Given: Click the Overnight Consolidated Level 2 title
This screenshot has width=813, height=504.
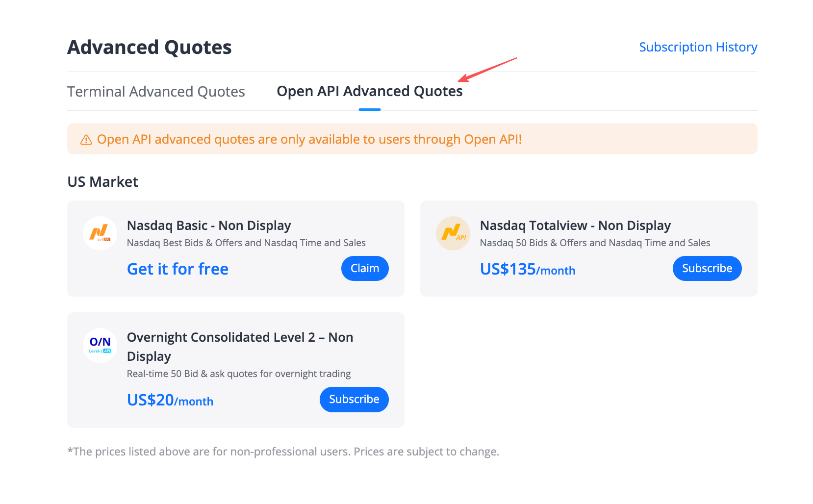Looking at the screenshot, I should (x=240, y=347).
